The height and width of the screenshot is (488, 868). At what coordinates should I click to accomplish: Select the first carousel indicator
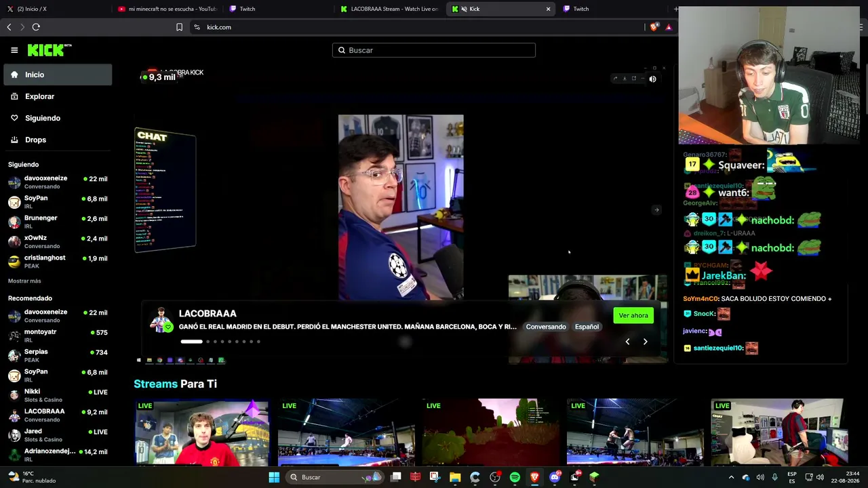(x=191, y=342)
